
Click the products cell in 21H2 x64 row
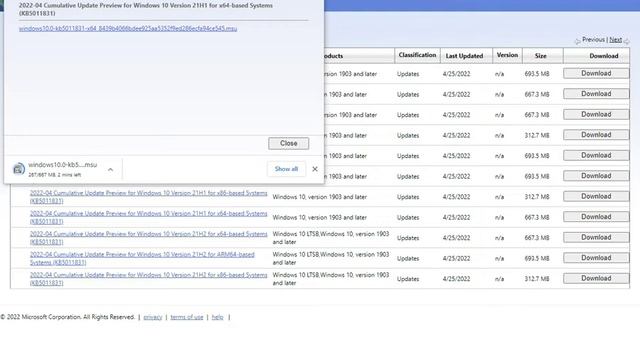(x=331, y=238)
